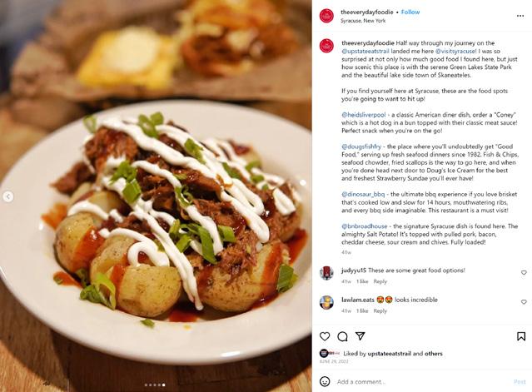Open the comment bubble icon

click(x=342, y=336)
